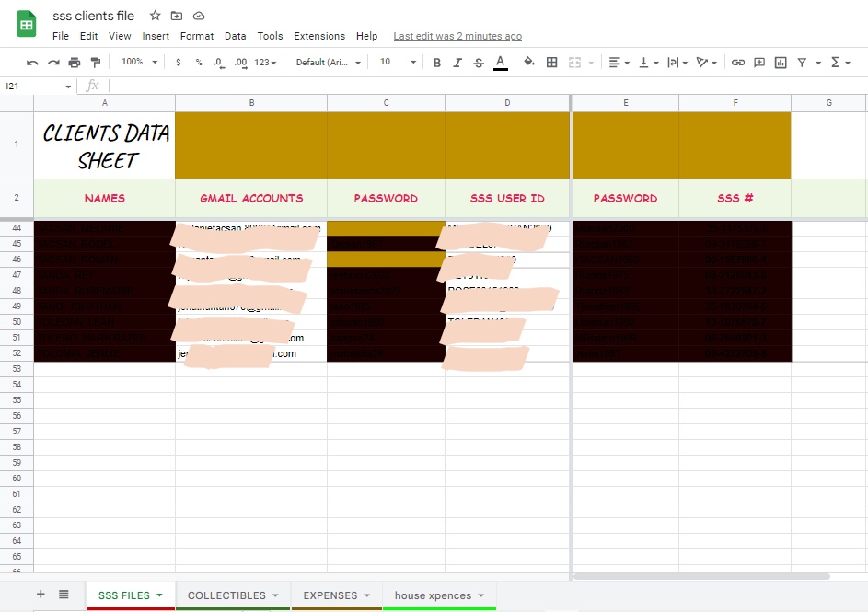The image size is (868, 612).
Task: Open vertical align dropdown
Action: (x=648, y=63)
